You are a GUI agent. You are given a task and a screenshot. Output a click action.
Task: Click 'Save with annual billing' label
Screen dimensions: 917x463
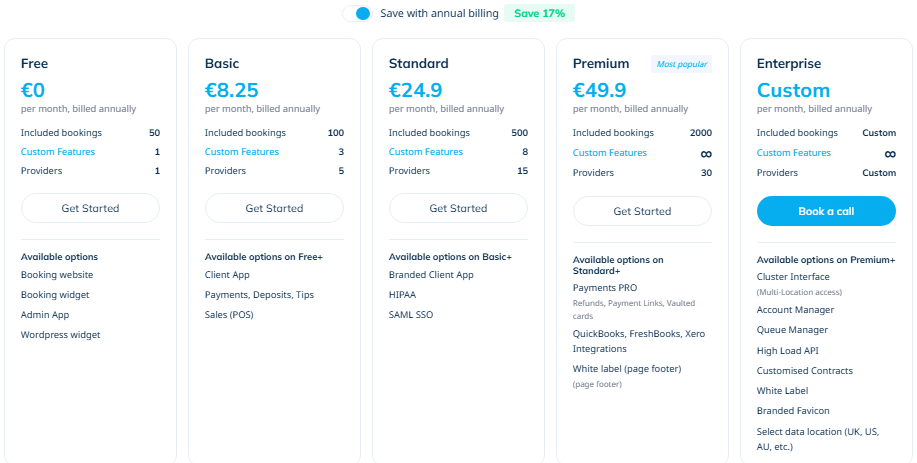tap(438, 13)
